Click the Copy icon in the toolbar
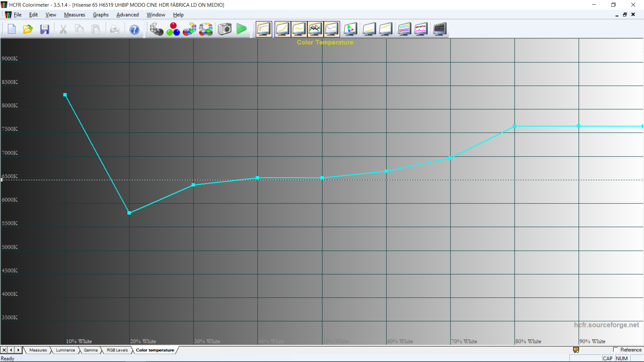644x362 pixels. point(79,29)
